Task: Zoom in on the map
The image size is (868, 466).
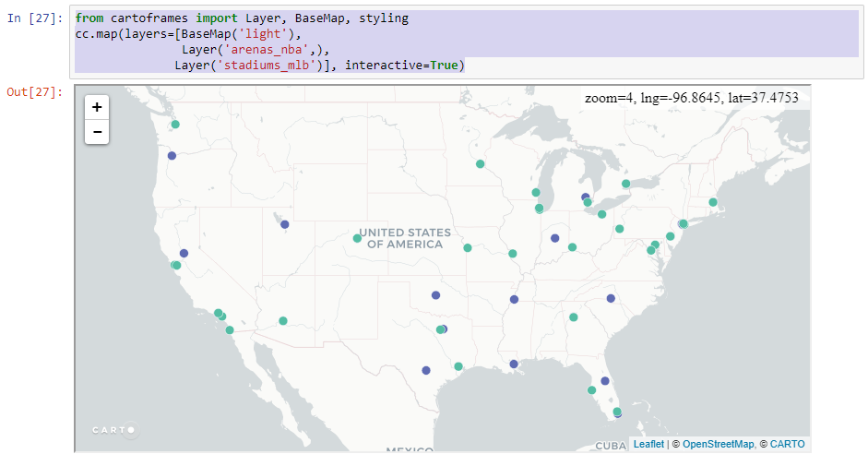Action: [x=97, y=107]
